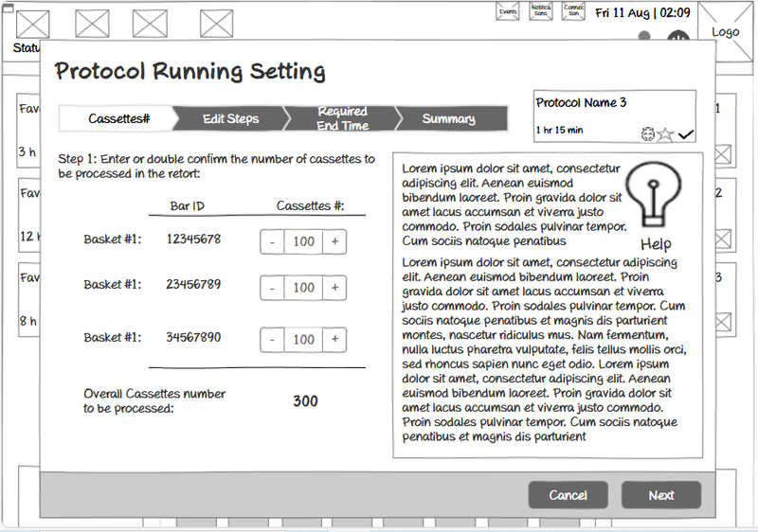Screen dimensions: 758x532
Task: Click the Cassettes #: column header
Action: (x=311, y=206)
